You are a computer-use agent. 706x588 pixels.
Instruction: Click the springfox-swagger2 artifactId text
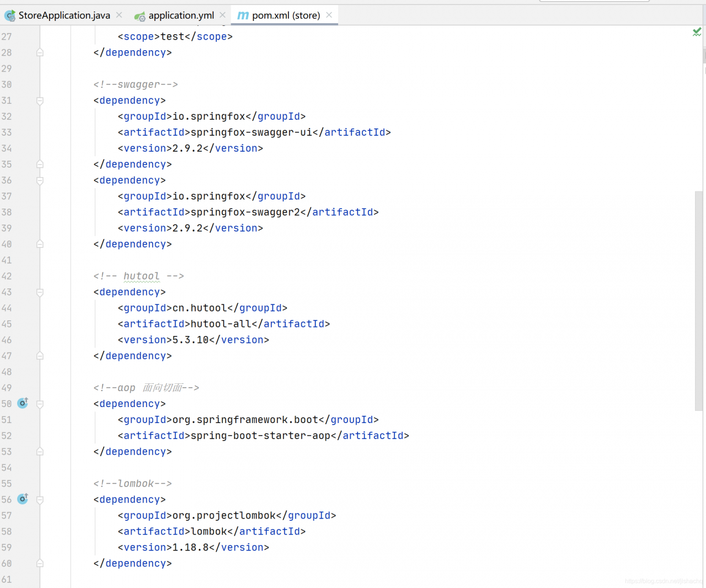[x=245, y=212]
